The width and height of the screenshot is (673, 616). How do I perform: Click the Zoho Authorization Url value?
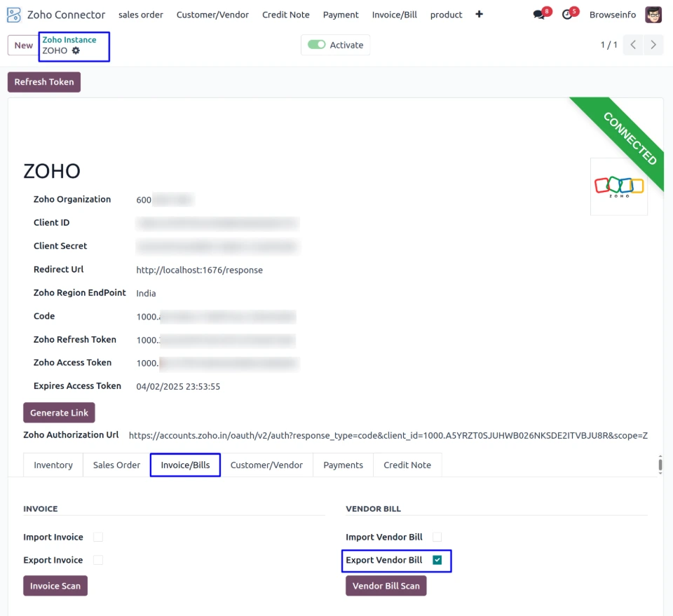(x=388, y=435)
